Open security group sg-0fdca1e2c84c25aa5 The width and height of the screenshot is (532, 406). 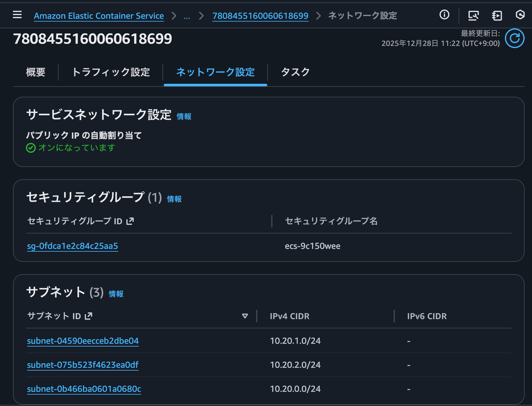72,246
